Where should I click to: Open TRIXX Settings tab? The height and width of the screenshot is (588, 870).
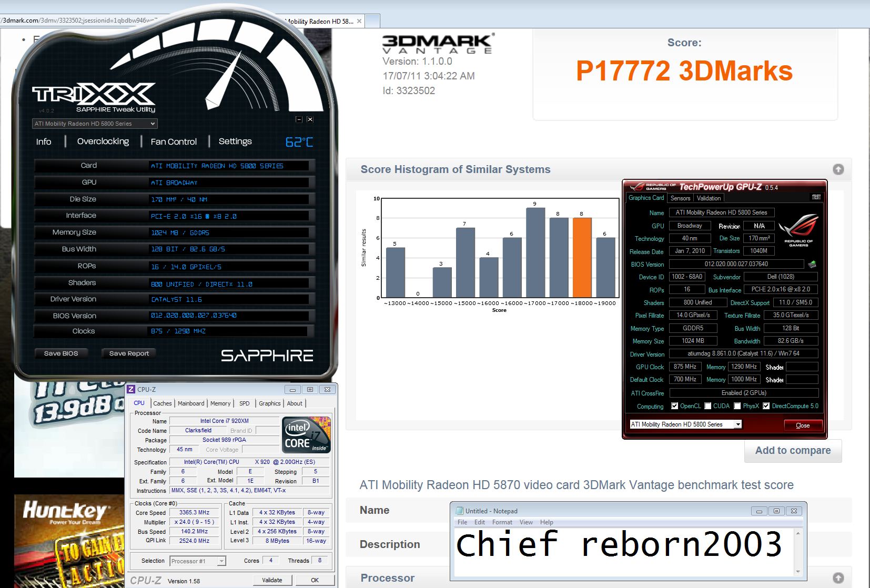(235, 141)
